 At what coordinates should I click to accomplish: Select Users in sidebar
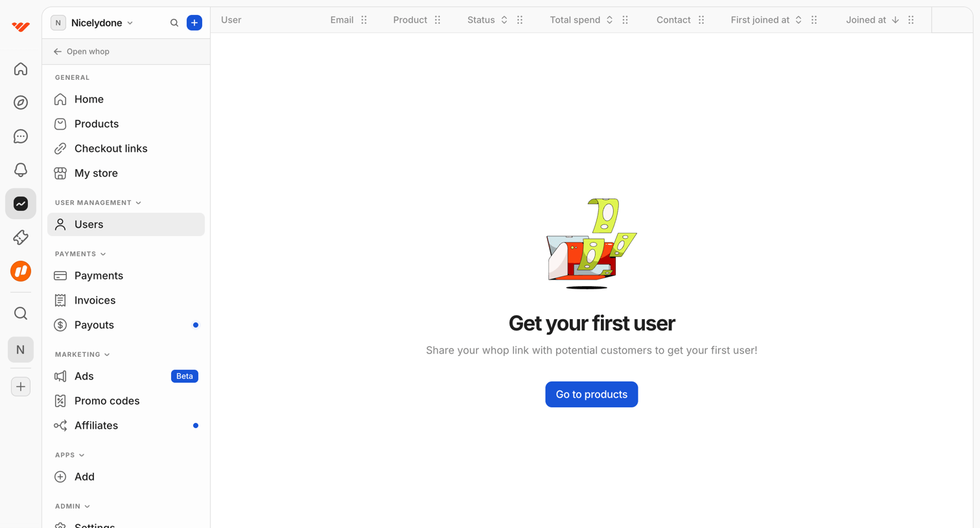[x=126, y=224]
